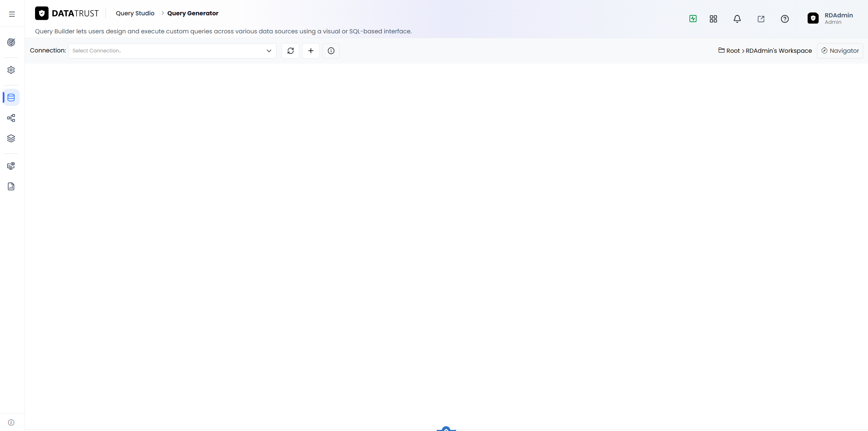868x431 pixels.
Task: Open RDAdmin's Workspace path link
Action: click(779, 51)
